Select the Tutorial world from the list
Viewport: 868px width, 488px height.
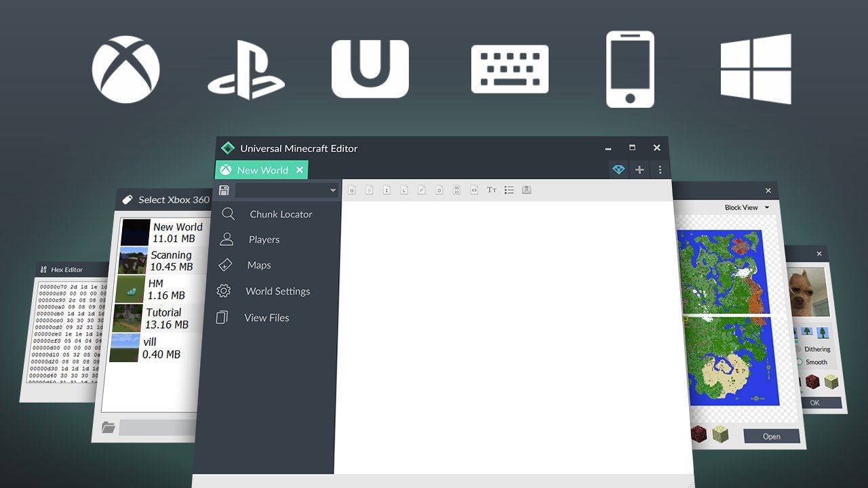pyautogui.click(x=163, y=318)
